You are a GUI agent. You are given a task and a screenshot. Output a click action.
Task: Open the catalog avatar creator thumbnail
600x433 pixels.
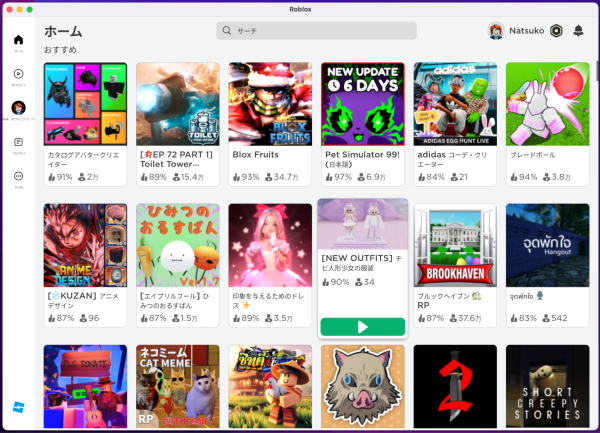point(85,104)
